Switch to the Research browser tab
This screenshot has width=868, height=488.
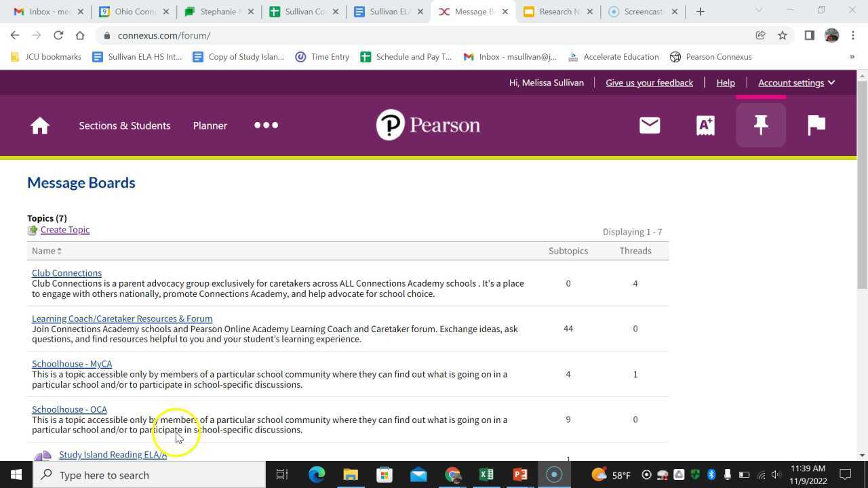tap(557, 12)
